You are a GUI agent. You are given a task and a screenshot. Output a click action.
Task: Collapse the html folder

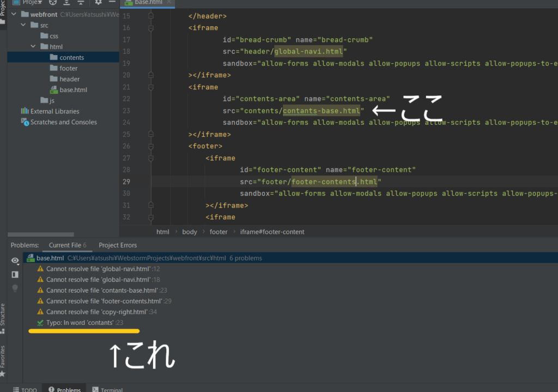(x=33, y=46)
